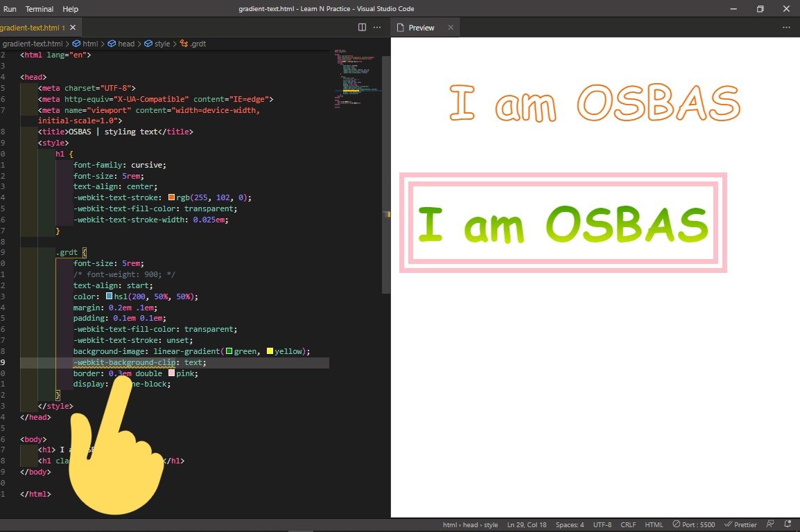Screen dimensions: 800x532
Task: Click 'margin: 0.2em .1em;' line
Action: [115, 308]
